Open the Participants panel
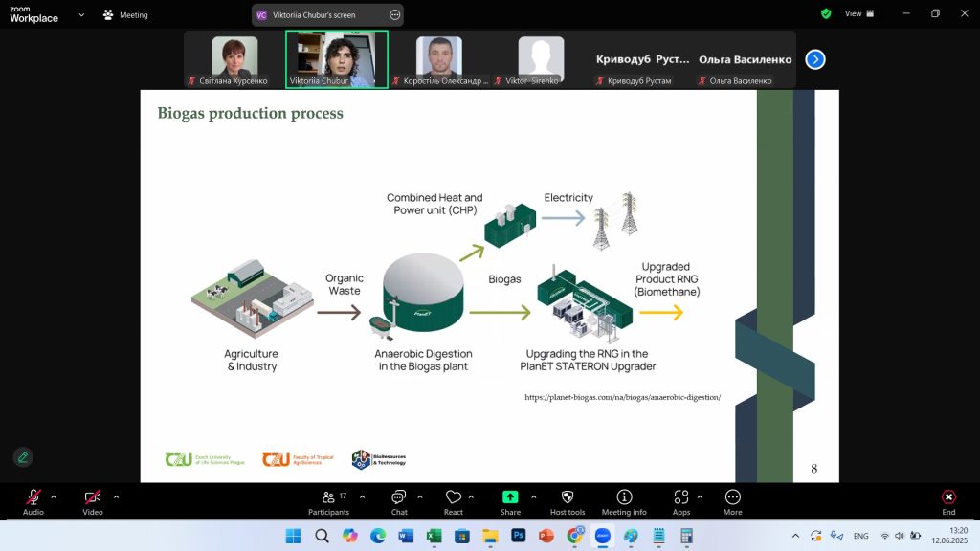Viewport: 980px width, 551px height. coord(328,501)
